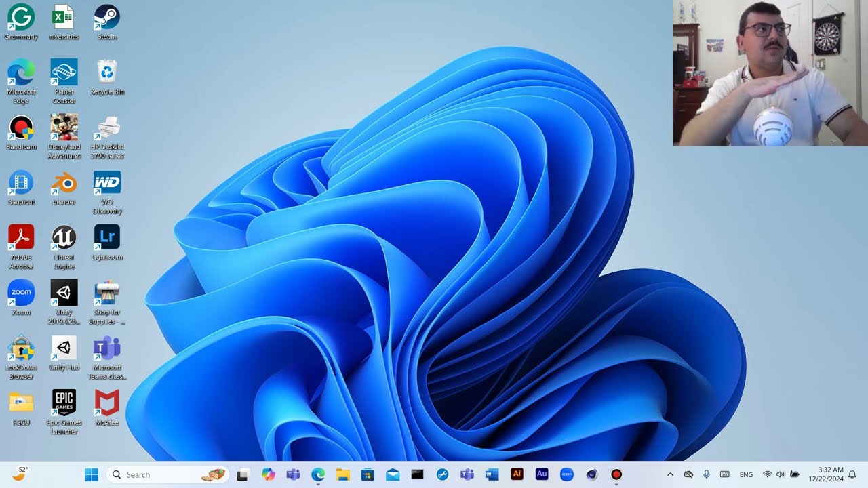The image size is (868, 488).
Task: Open File Explorer from the taskbar
Action: coord(343,474)
